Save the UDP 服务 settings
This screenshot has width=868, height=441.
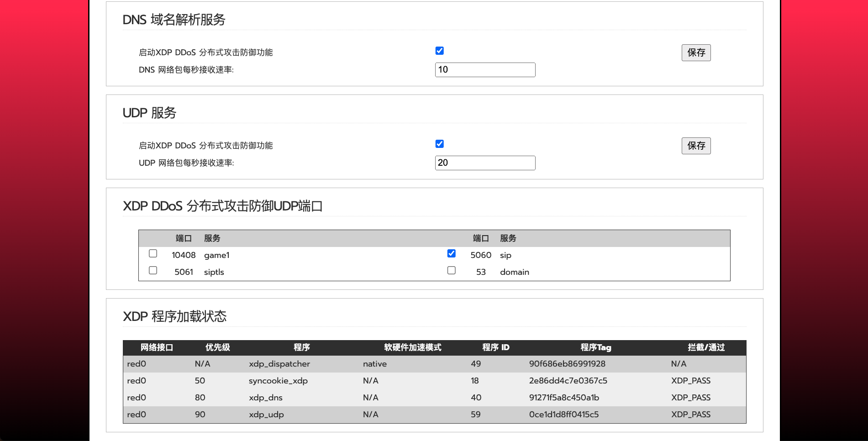point(696,146)
